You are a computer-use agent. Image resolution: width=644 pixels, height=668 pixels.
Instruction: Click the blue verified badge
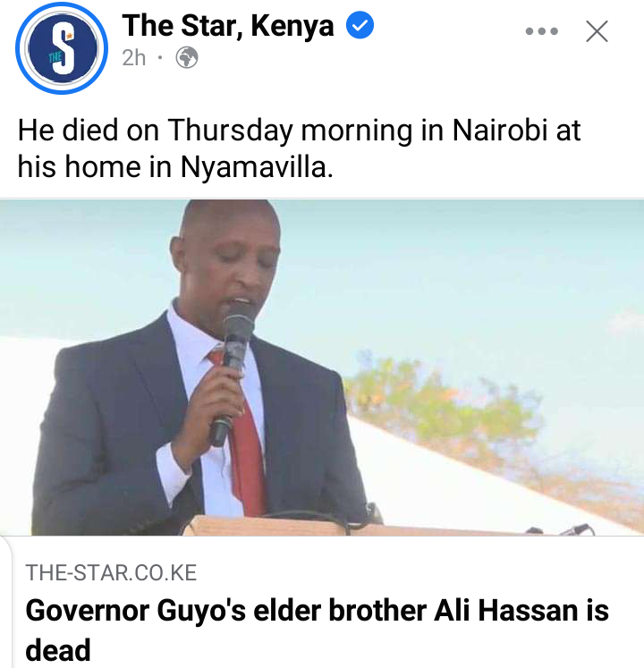tap(360, 26)
